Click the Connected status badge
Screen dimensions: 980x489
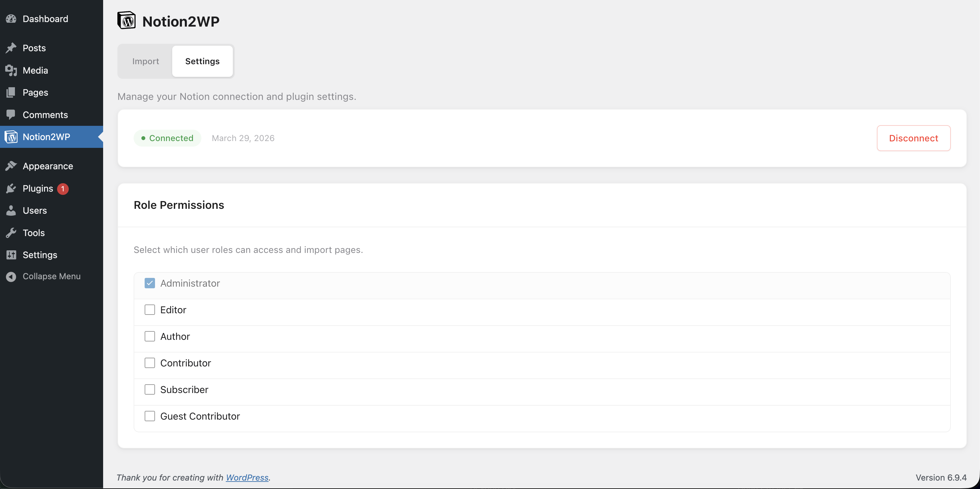pyautogui.click(x=167, y=138)
